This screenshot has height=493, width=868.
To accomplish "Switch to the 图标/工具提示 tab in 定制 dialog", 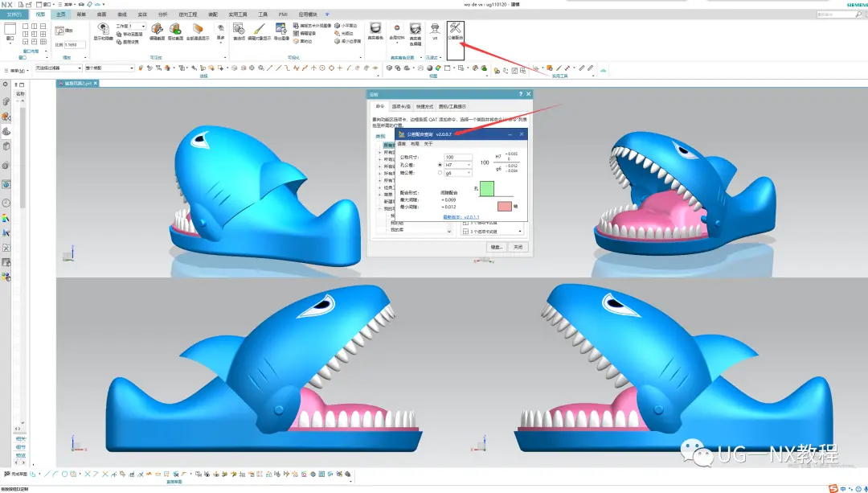I will coord(452,106).
